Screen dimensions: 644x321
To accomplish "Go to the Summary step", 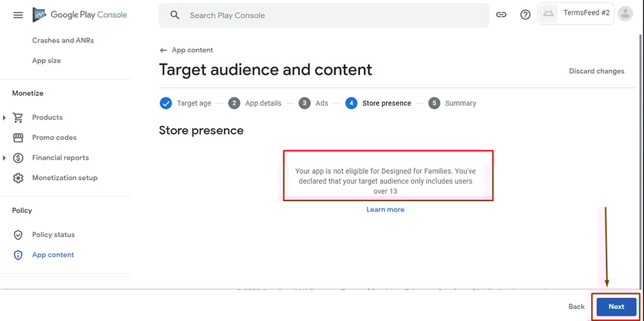I will (460, 104).
